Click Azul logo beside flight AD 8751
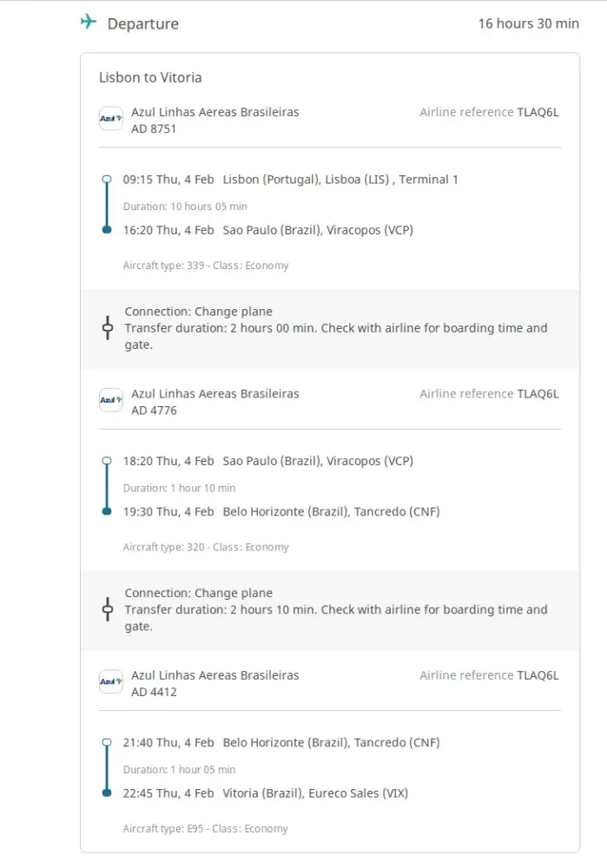The height and width of the screenshot is (868, 607). point(111,119)
